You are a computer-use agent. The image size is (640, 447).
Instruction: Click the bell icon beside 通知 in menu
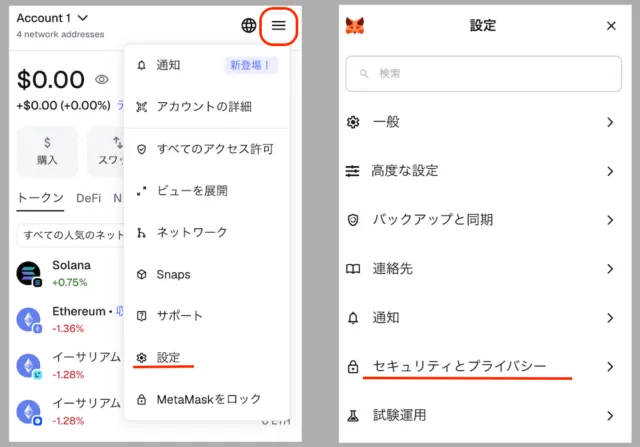pos(142,65)
